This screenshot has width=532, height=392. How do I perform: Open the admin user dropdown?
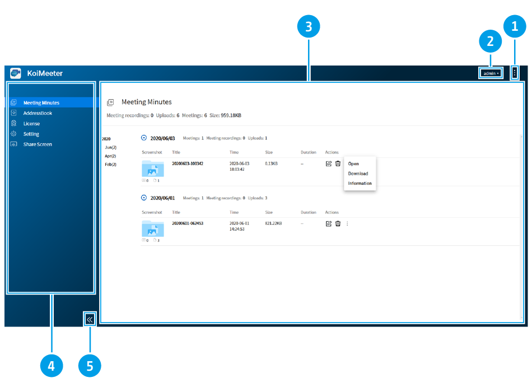point(490,73)
